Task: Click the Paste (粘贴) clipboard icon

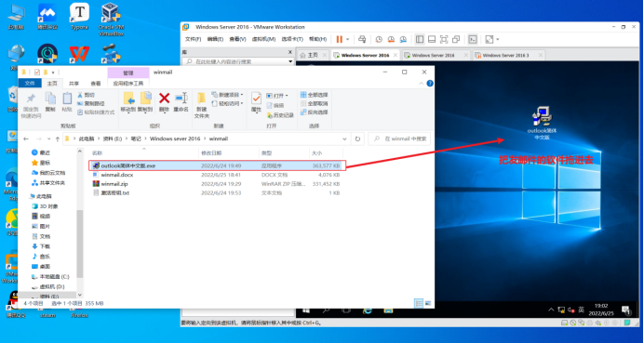Action: coord(67,98)
